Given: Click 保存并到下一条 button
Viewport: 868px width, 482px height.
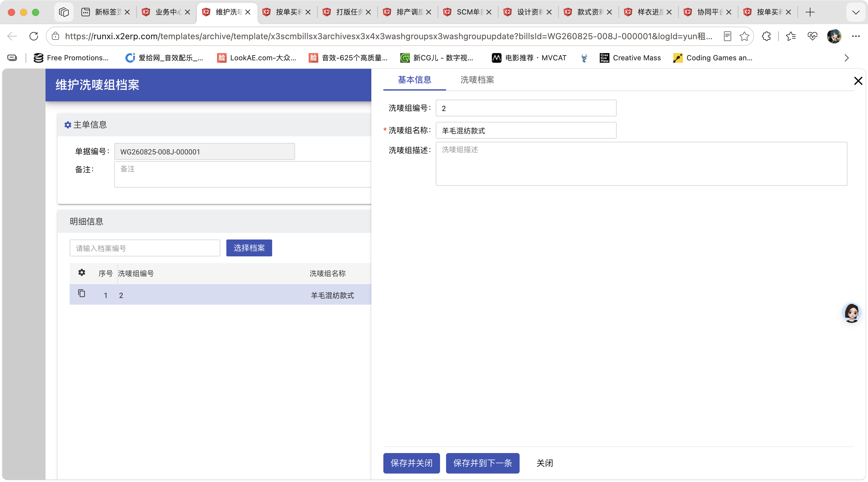Looking at the screenshot, I should (483, 463).
